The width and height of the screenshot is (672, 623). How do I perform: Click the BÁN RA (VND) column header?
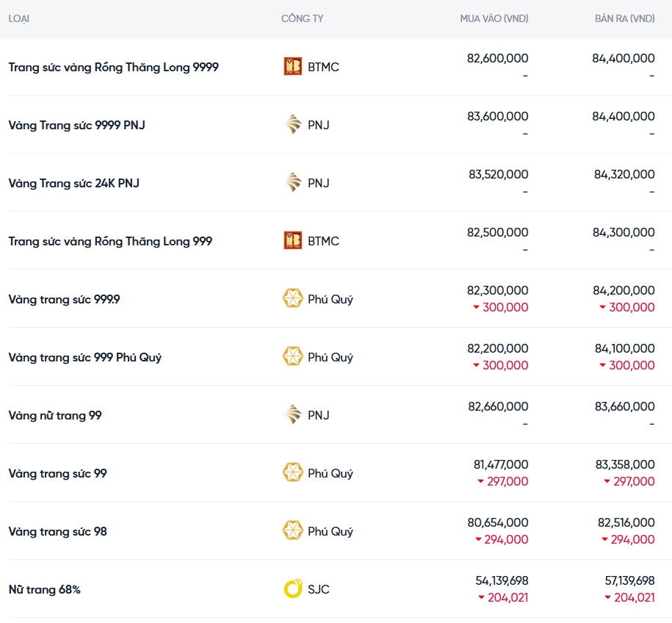coord(624,18)
